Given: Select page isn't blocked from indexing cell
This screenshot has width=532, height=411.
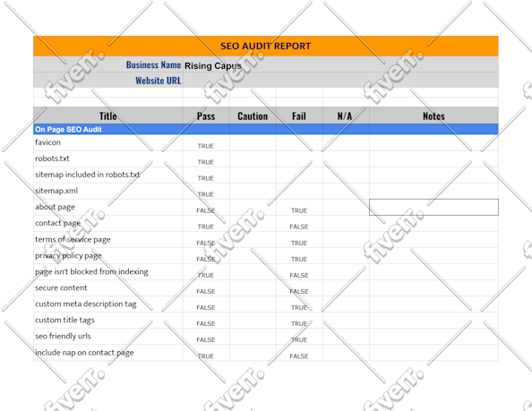Looking at the screenshot, I should (x=108, y=272).
